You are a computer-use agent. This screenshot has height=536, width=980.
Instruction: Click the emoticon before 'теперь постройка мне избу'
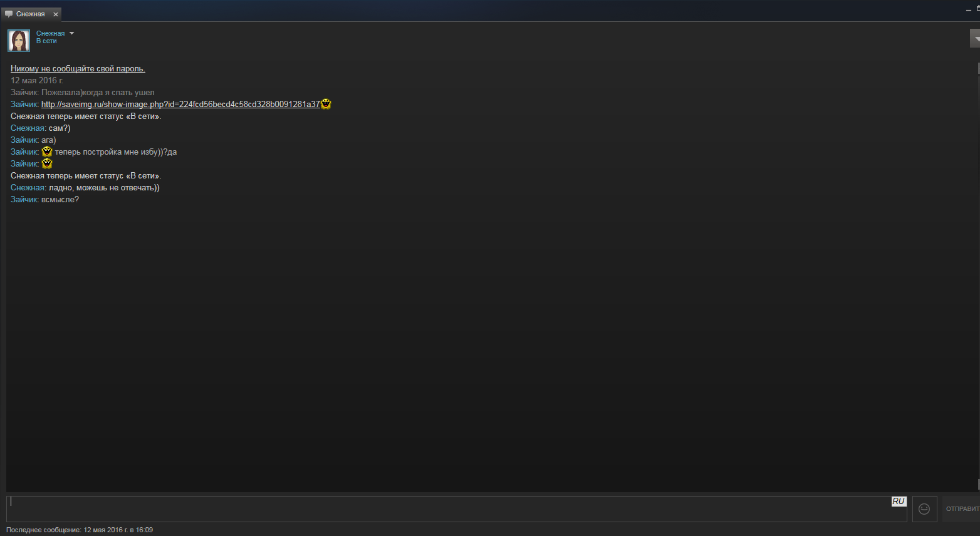click(x=47, y=152)
